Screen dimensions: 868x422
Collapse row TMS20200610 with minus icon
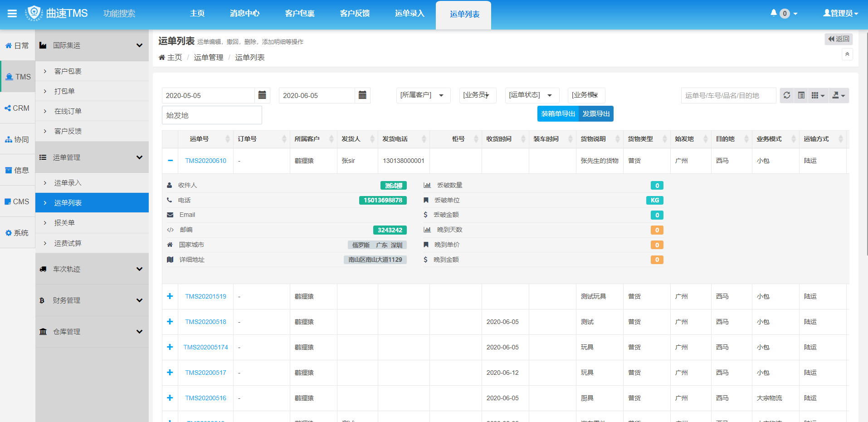[x=170, y=161]
